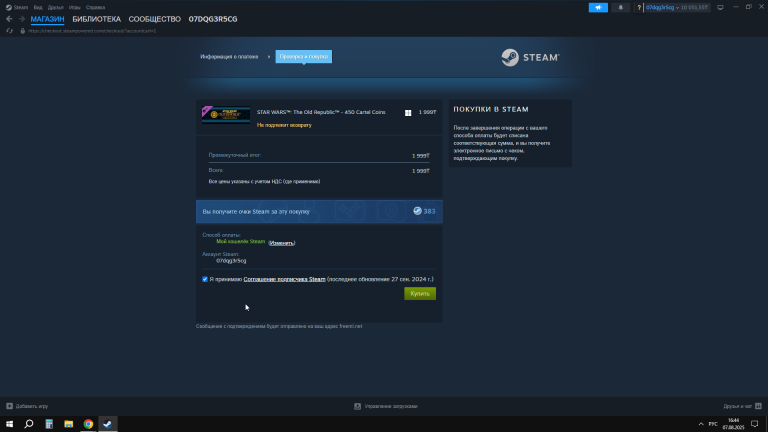Select the Проверка и покупка step

tap(304, 57)
